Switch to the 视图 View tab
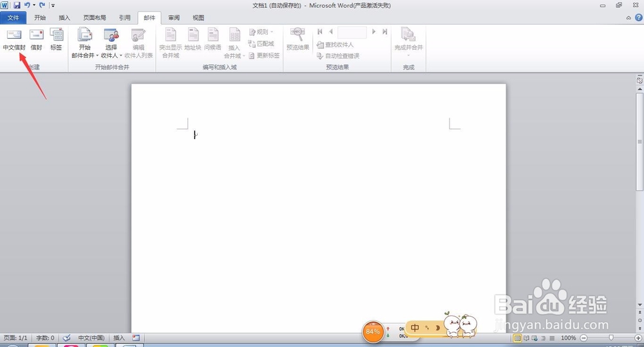 pyautogui.click(x=198, y=17)
